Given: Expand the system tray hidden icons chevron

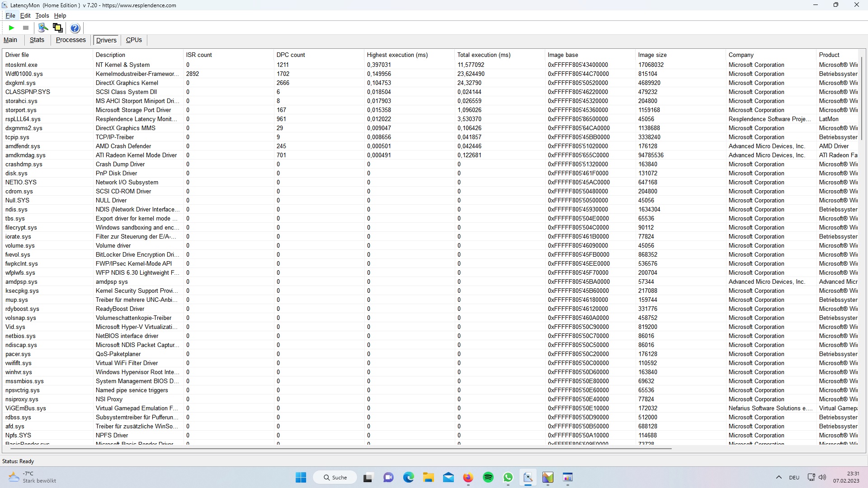Looking at the screenshot, I should point(778,478).
